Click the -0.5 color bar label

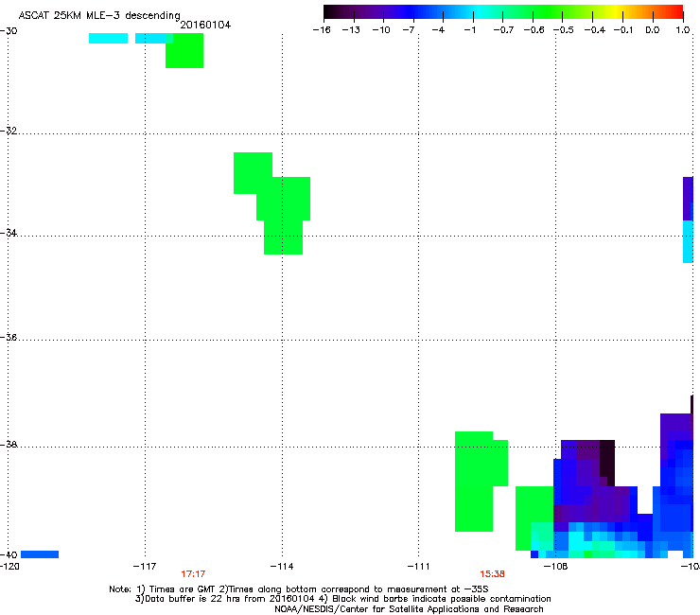coord(564,30)
